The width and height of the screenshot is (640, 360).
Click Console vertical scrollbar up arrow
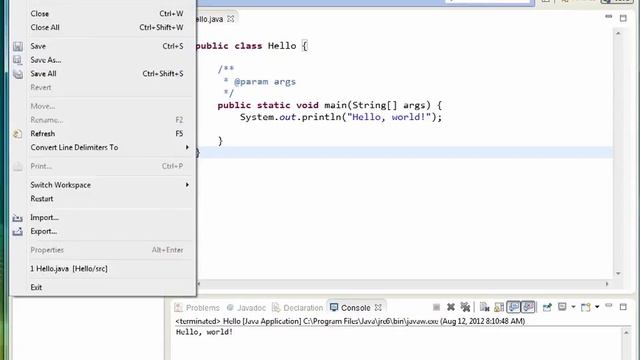(626, 333)
